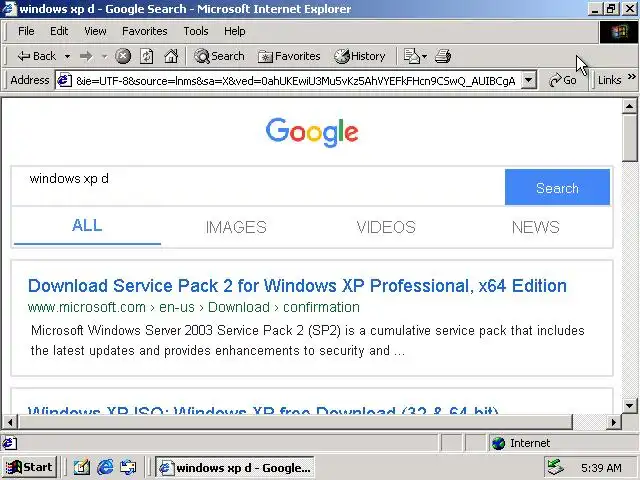Click the Refresh page icon

147,56
